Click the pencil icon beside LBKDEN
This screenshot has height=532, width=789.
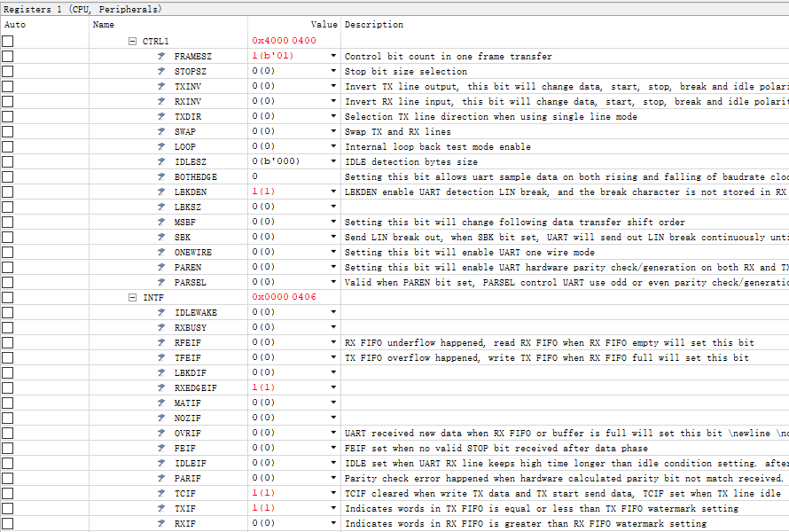pyautogui.click(x=161, y=192)
